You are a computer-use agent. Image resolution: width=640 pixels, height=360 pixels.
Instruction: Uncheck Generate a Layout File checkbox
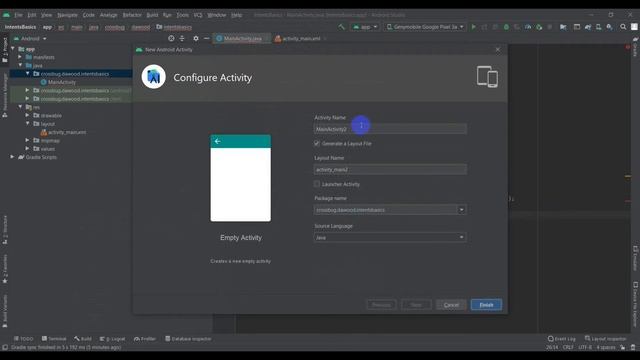(x=317, y=143)
